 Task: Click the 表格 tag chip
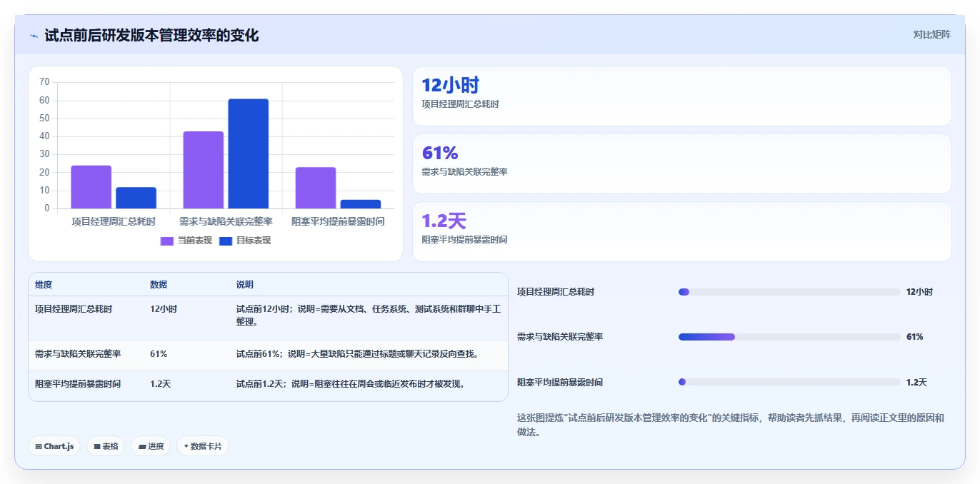(106, 446)
